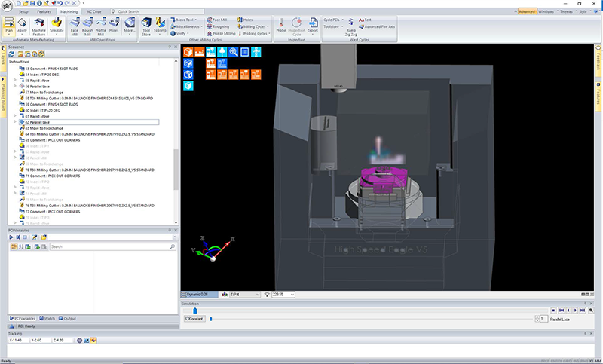Open the Windows menu at top right
This screenshot has height=364, width=603.
click(546, 11)
